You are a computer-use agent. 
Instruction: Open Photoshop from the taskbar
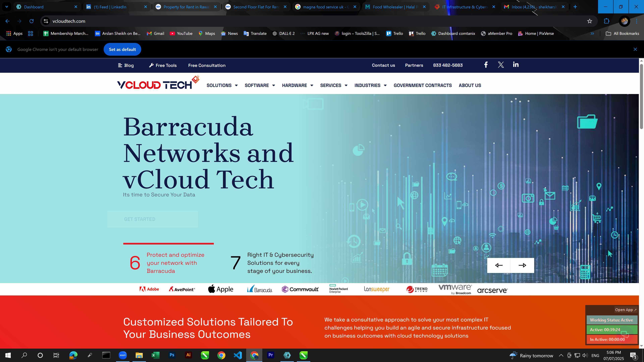click(172, 355)
